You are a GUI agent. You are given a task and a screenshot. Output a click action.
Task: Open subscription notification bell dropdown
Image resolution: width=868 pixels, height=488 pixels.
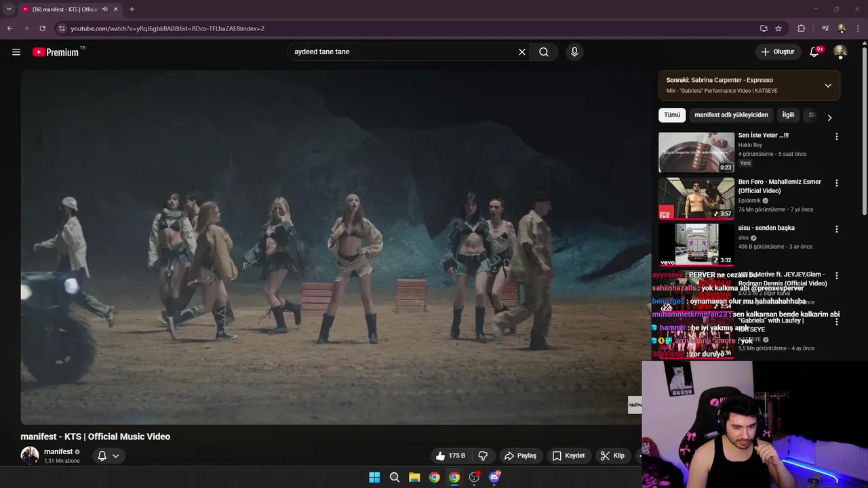108,456
